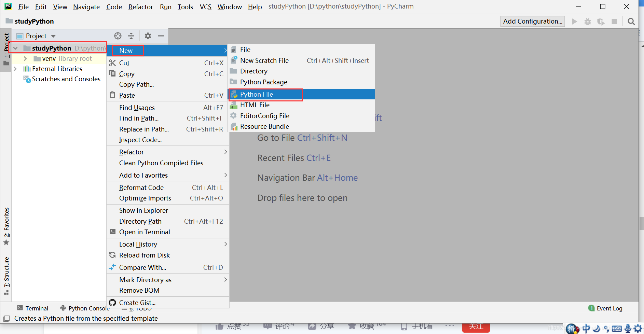
Task: Open the 7: Structure side tab
Action: point(6,276)
